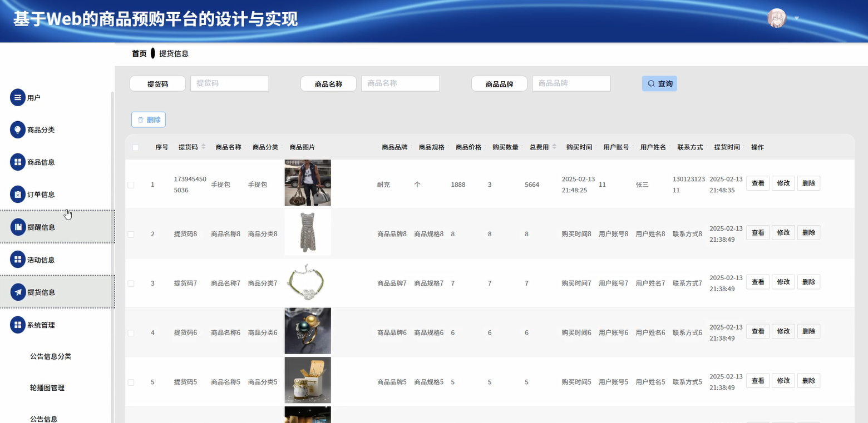Click the 商品分类 lightbulb icon

(18, 130)
